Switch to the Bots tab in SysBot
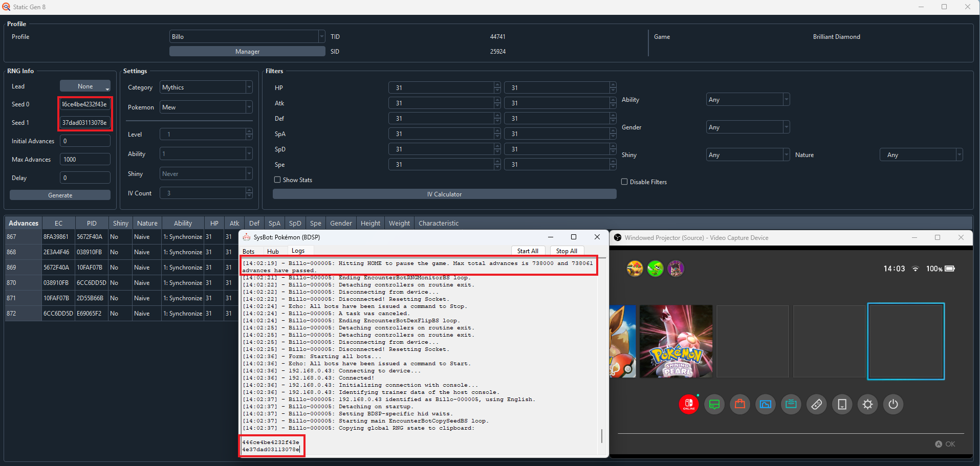980x466 pixels. point(249,251)
